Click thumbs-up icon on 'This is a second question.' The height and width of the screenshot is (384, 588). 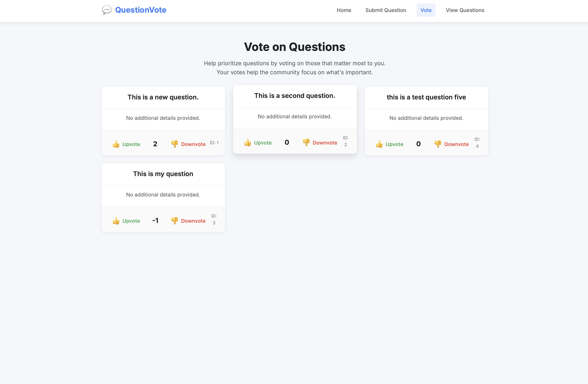tap(248, 142)
